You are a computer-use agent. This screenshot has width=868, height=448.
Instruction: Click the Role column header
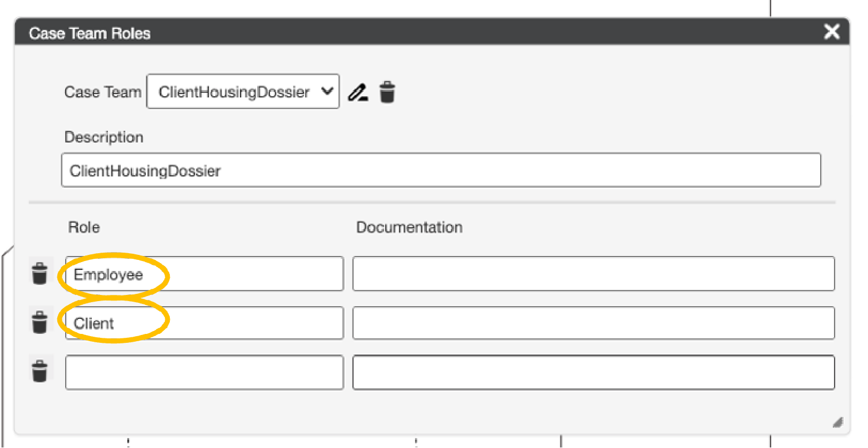(x=84, y=227)
